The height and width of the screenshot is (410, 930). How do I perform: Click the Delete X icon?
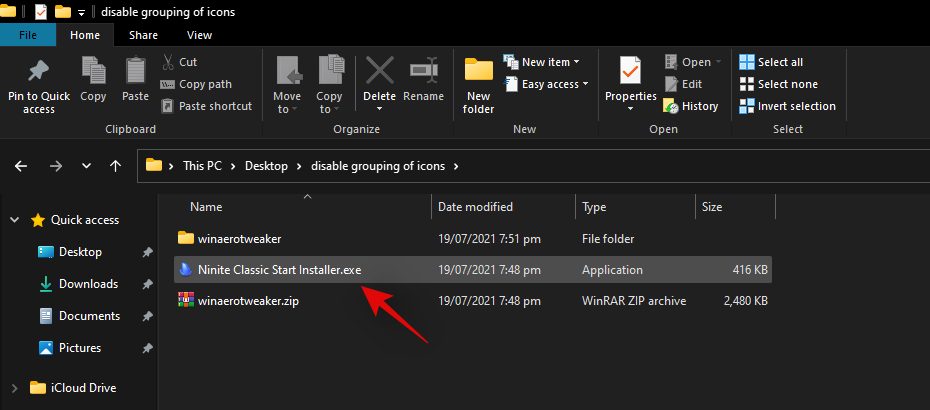click(379, 72)
